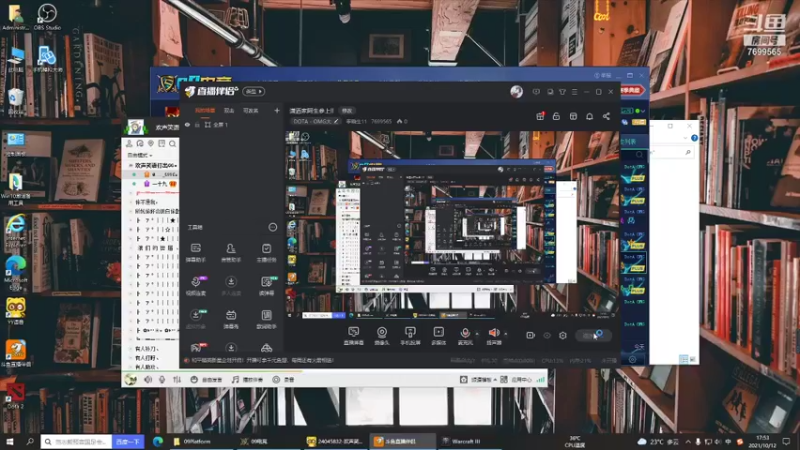Screen dimensions: 800x450
Task: Select the 全屏 1 source row
Action: click(231, 124)
